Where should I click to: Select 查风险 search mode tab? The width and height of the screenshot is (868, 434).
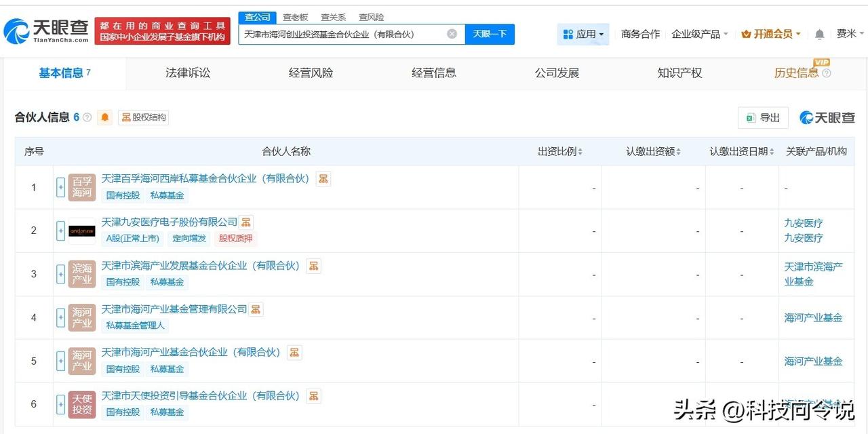371,17
